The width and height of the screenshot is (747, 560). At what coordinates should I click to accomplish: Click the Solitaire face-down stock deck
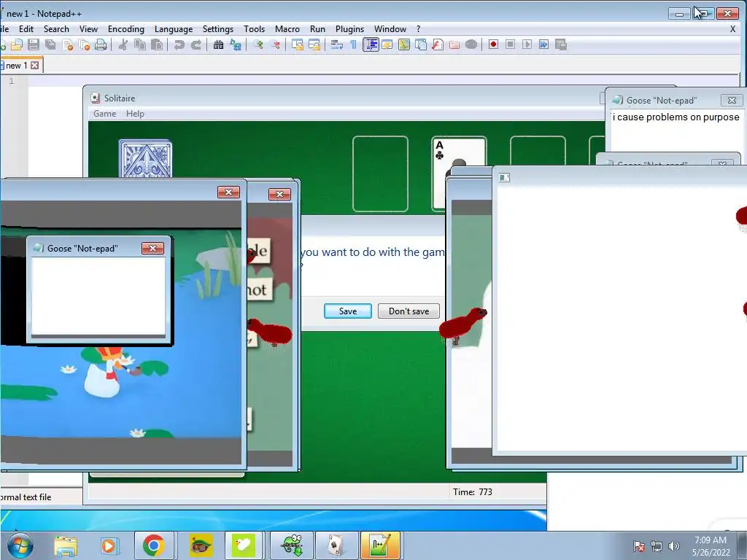click(145, 158)
